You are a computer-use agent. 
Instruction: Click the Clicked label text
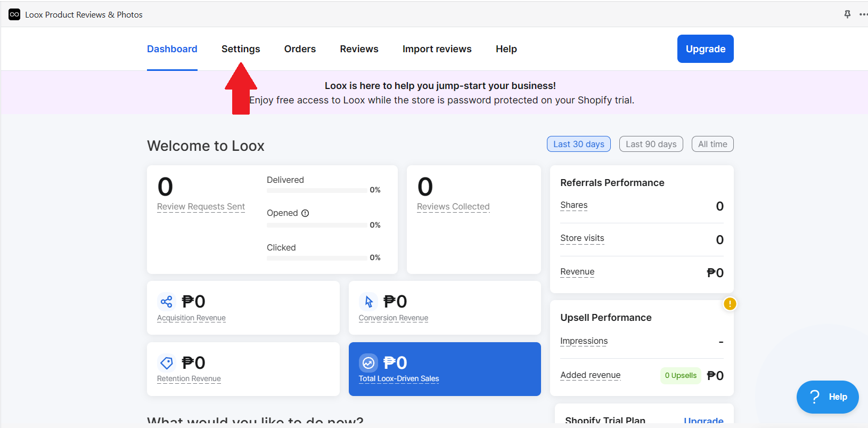[x=281, y=248]
